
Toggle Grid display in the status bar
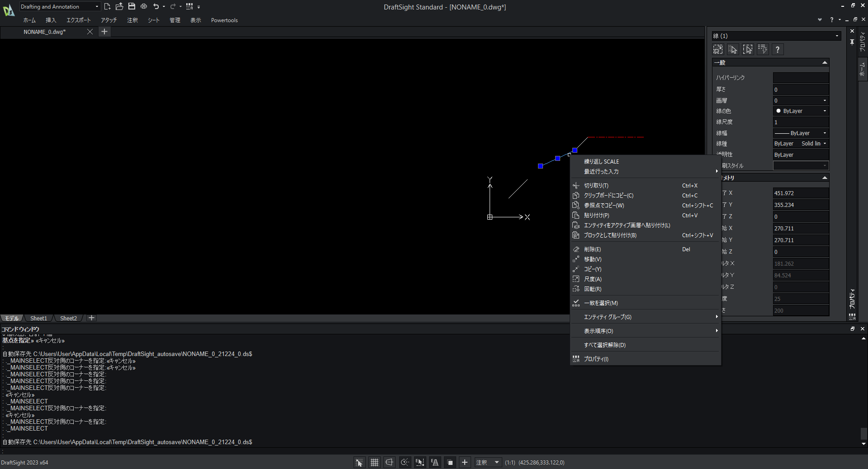pyautogui.click(x=374, y=462)
